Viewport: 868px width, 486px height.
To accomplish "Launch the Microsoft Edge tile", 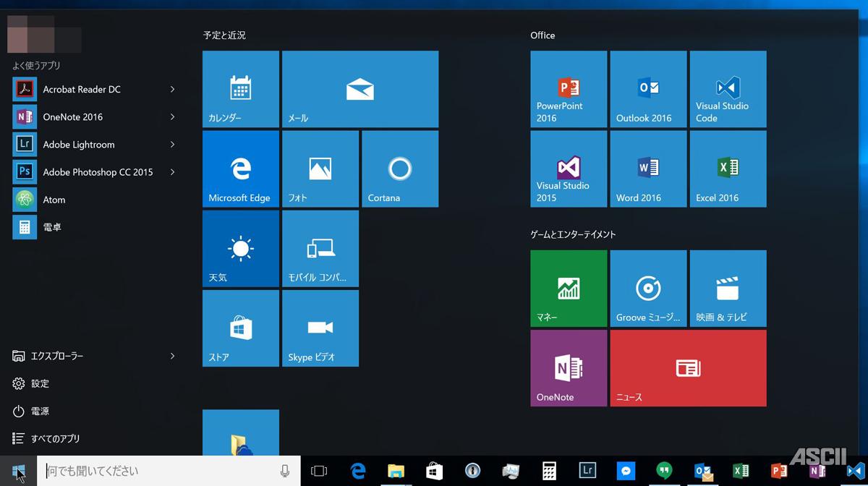I will click(x=240, y=169).
